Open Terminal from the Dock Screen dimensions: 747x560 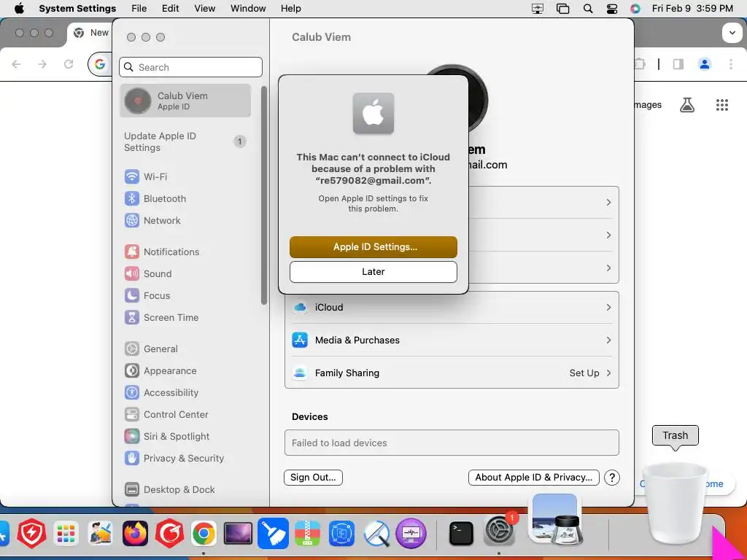461,533
